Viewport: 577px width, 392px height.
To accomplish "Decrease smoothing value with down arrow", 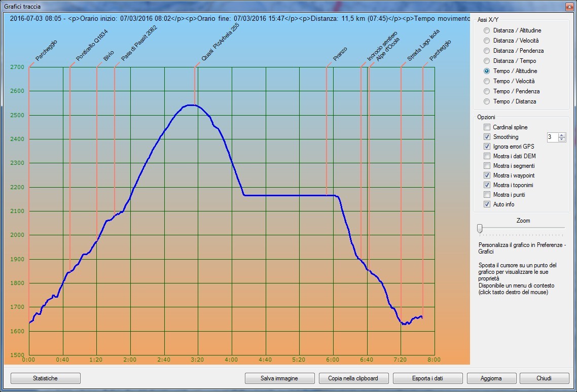I will tap(561, 139).
